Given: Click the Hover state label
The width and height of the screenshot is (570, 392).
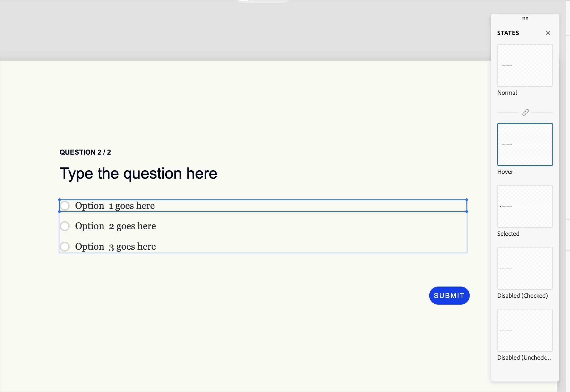Looking at the screenshot, I should point(505,172).
